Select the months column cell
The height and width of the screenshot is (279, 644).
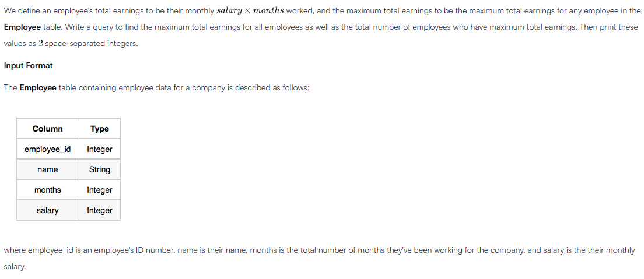click(x=48, y=190)
